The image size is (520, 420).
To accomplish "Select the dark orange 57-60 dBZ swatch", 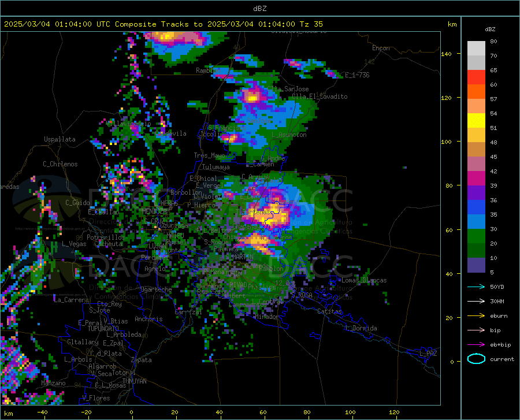I will 476,92.
